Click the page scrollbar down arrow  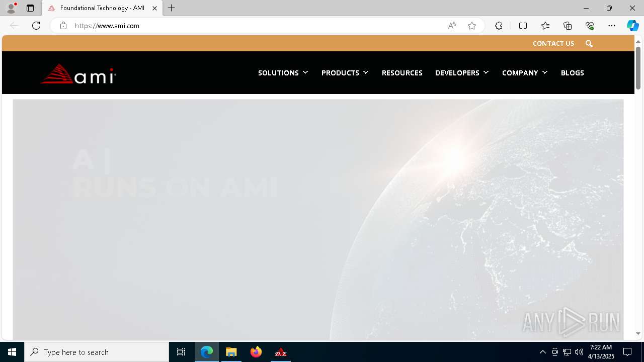click(638, 333)
